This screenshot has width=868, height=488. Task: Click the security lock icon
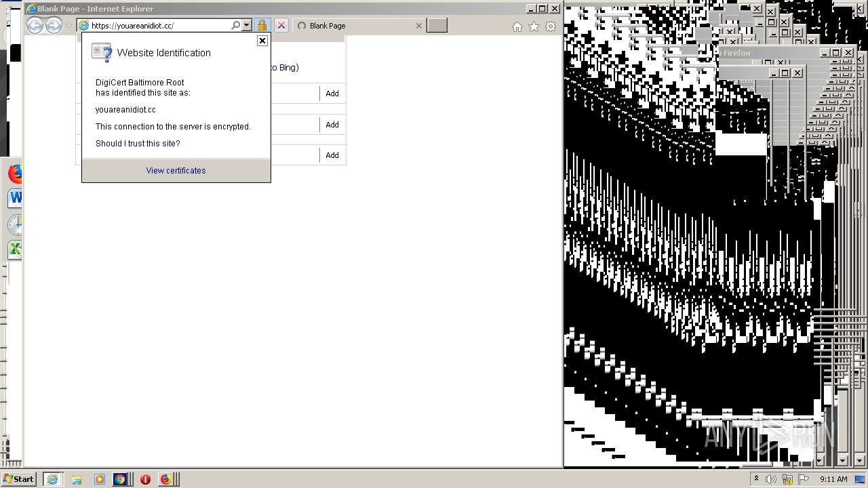[262, 26]
